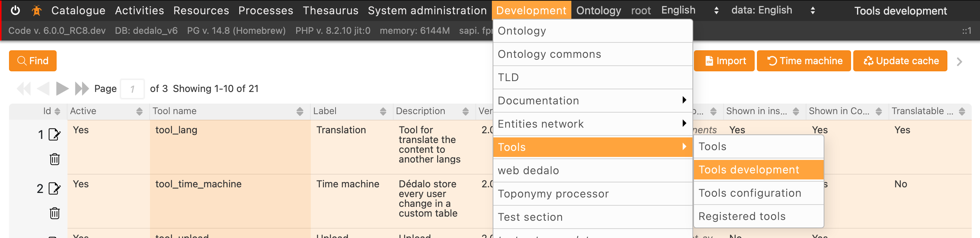
Task: Open the Thesaurus menu
Action: click(x=331, y=10)
